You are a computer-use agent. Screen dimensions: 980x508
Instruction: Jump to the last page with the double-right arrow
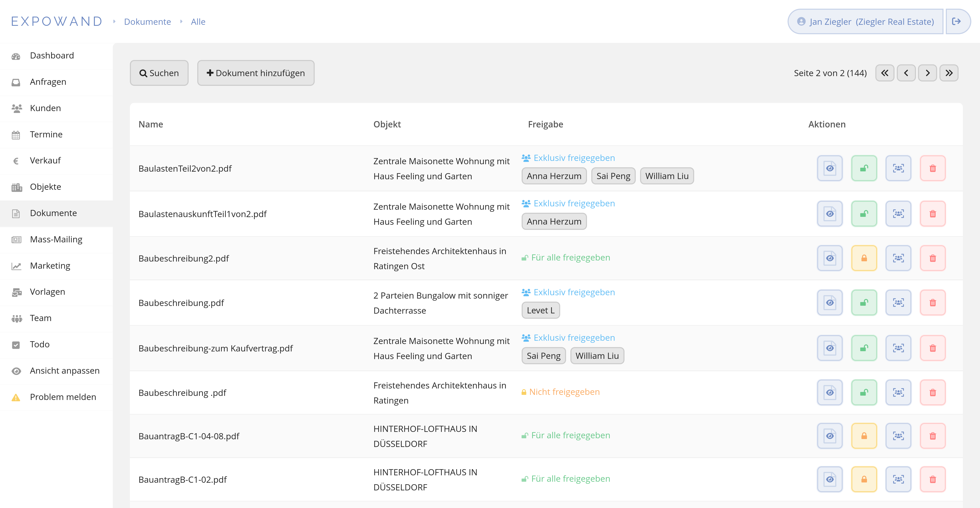949,73
